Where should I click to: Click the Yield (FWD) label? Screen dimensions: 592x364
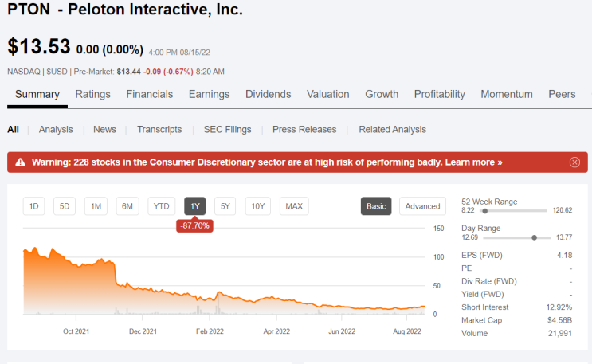[x=483, y=294]
